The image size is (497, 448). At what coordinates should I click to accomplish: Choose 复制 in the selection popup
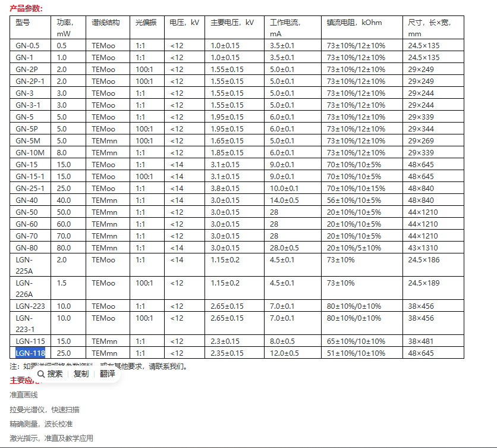coord(81,374)
